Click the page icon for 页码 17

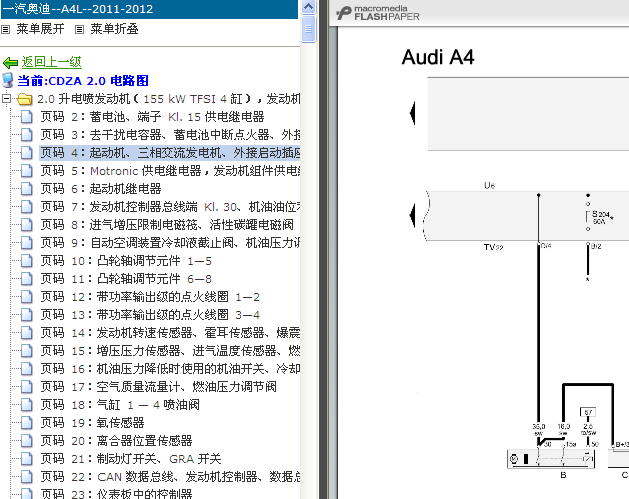click(26, 387)
